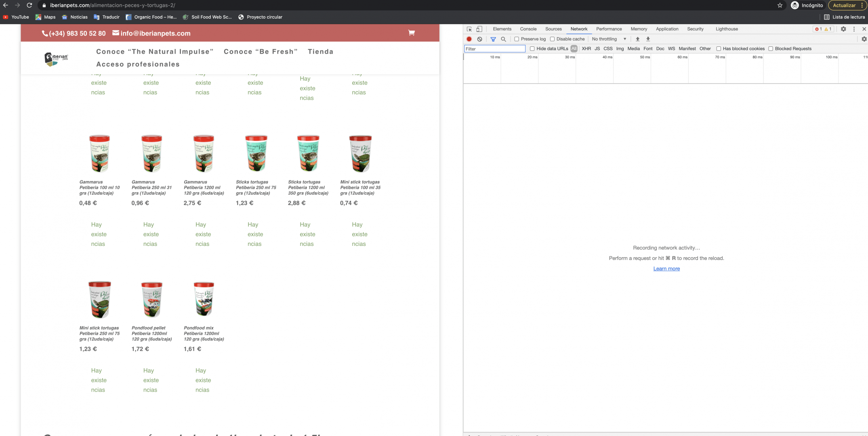Switch to the Application tab
The height and width of the screenshot is (436, 868).
pyautogui.click(x=667, y=29)
